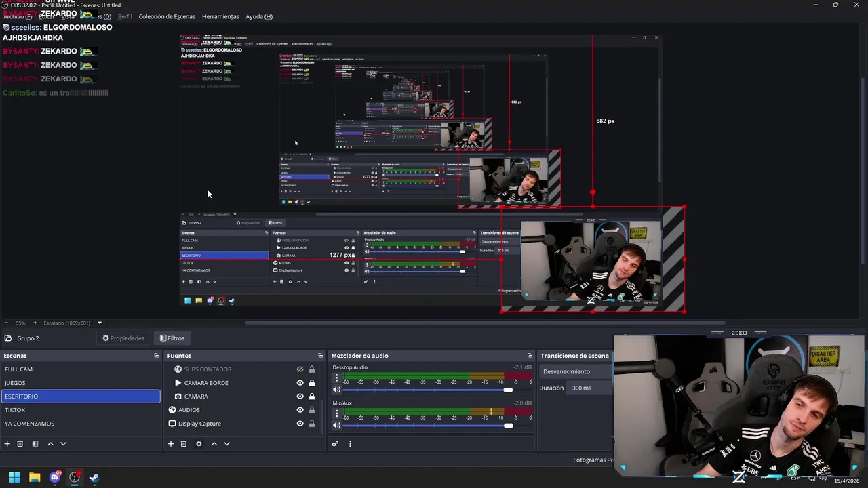
Task: Move the selected source up in Fuentes
Action: point(214,444)
